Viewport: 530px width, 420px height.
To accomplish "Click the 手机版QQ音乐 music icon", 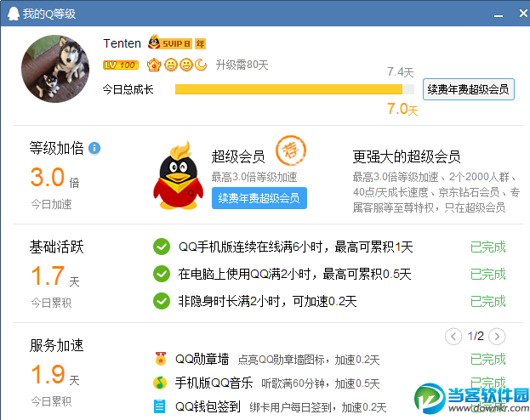I will [160, 383].
